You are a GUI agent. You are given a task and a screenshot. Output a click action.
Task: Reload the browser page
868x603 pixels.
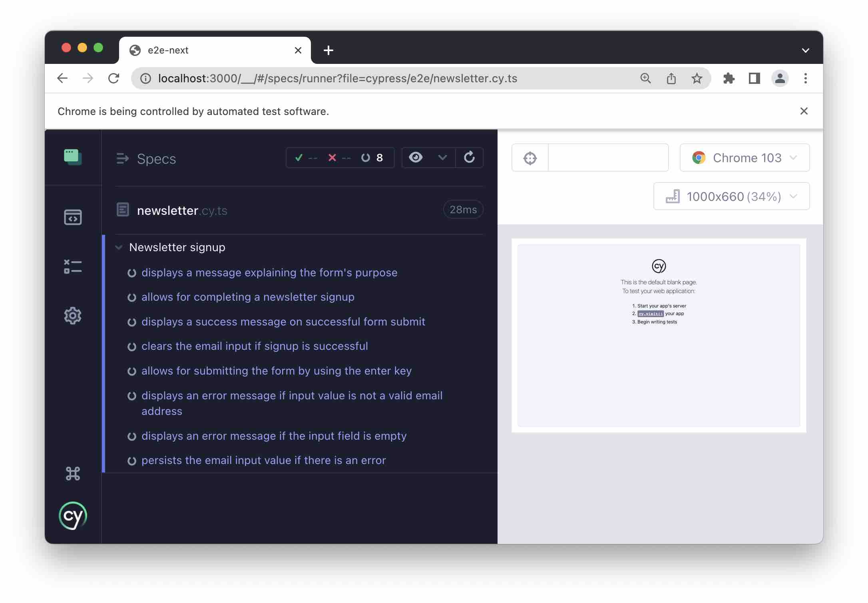pyautogui.click(x=114, y=78)
